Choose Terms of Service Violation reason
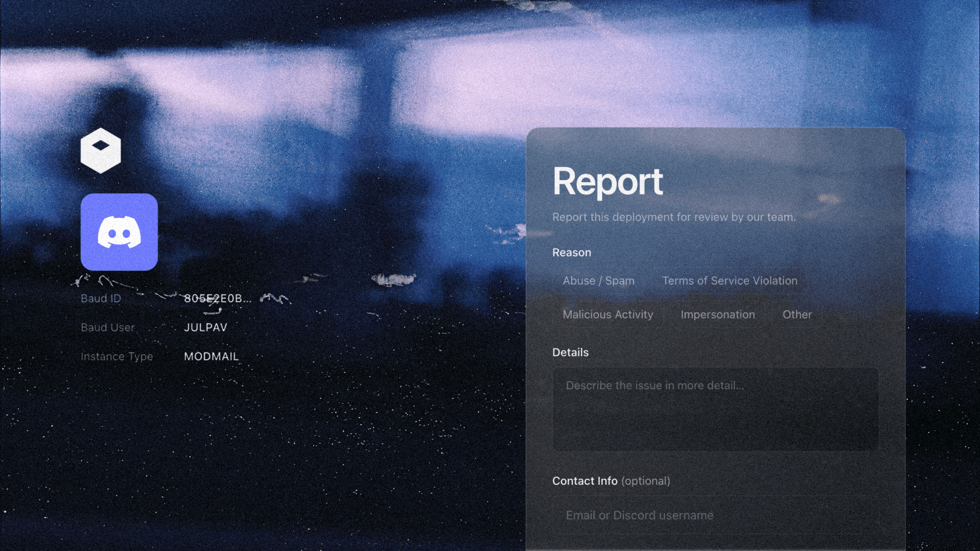This screenshot has width=980, height=551. coord(730,281)
